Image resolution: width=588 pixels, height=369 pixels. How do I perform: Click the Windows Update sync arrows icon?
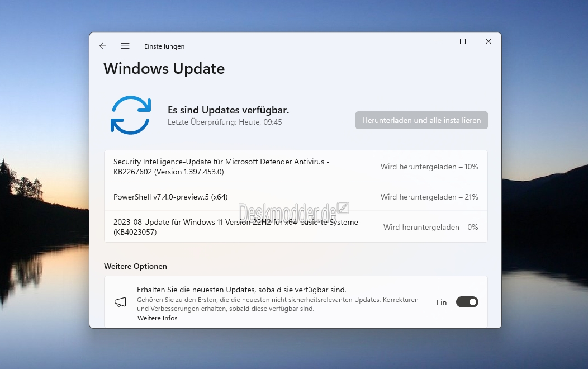131,115
